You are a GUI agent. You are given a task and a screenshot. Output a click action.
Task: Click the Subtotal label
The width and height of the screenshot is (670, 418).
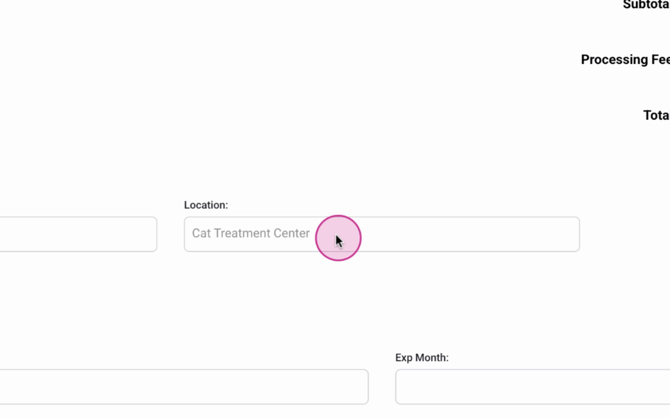pyautogui.click(x=646, y=5)
